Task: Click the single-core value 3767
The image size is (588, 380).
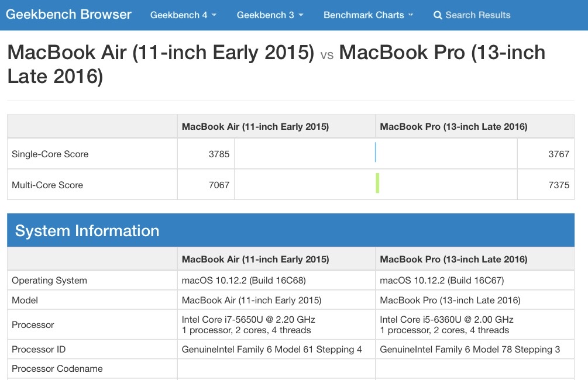Action: click(559, 154)
